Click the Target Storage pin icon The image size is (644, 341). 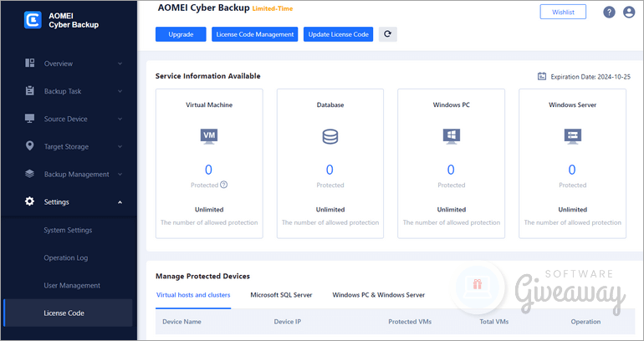[29, 146]
